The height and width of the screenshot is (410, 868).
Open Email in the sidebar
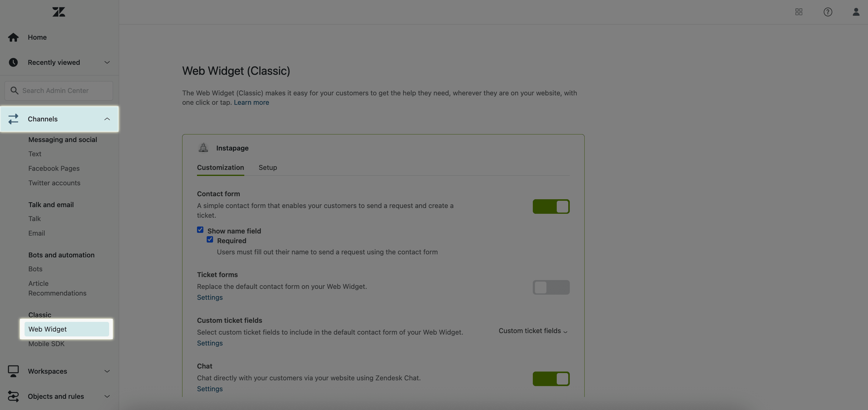pos(36,233)
